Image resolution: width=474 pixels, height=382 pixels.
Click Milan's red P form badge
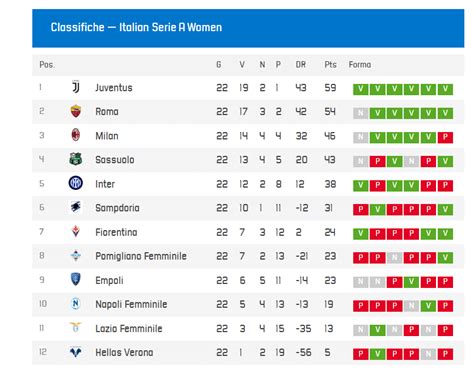coord(445,137)
